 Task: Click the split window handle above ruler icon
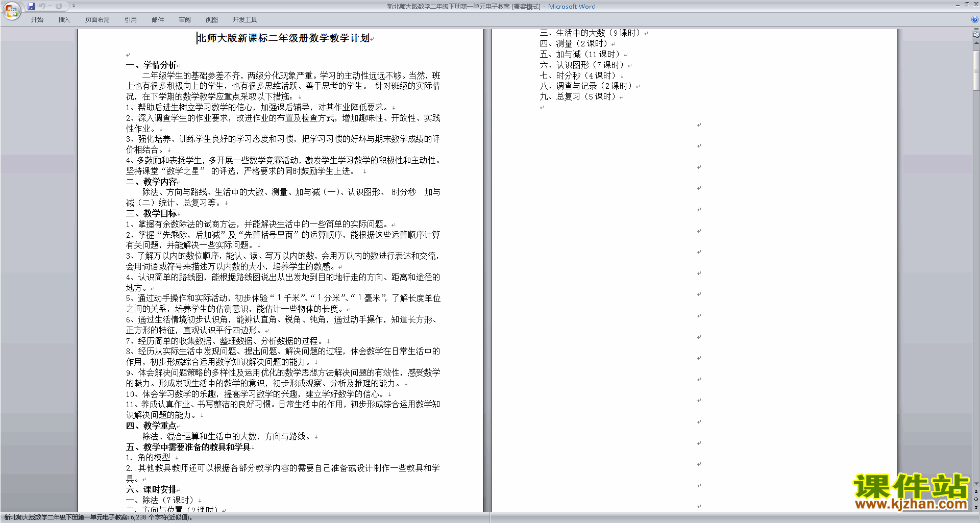point(976,30)
